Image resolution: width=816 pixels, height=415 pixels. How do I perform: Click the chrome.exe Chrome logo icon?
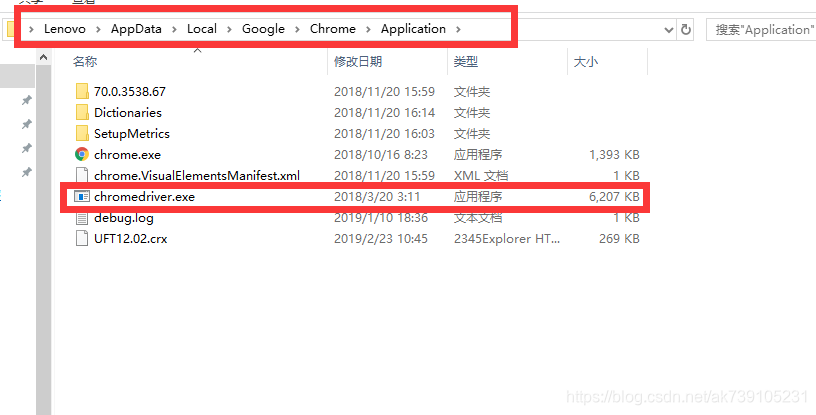[82, 155]
